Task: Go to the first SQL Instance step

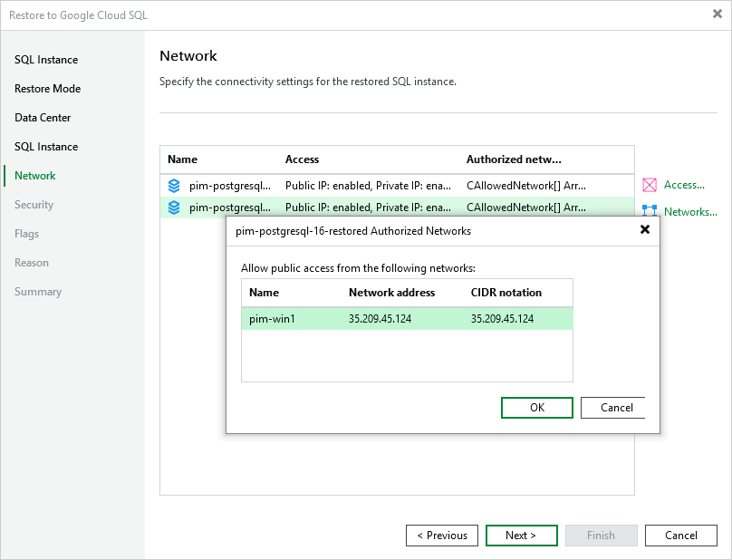Action: point(46,60)
